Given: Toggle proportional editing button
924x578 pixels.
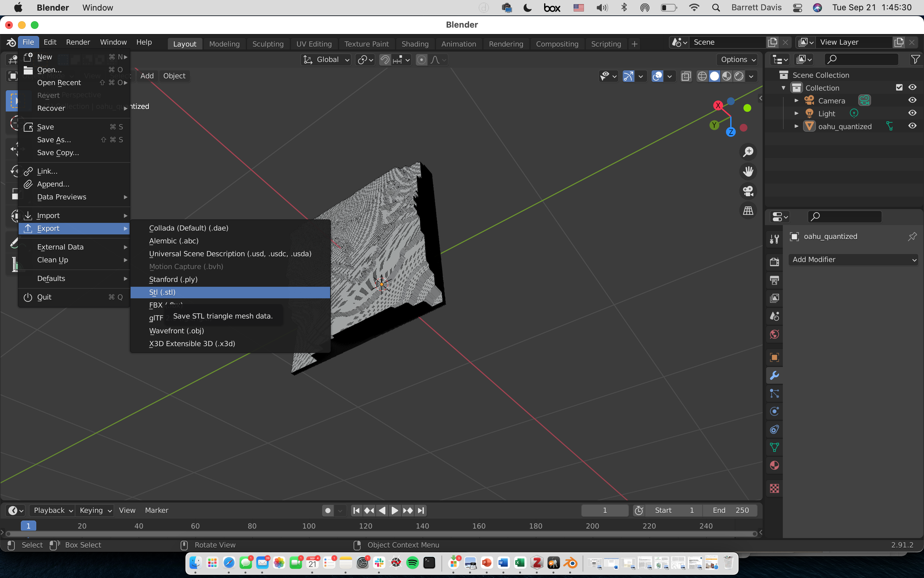Looking at the screenshot, I should click(x=421, y=60).
